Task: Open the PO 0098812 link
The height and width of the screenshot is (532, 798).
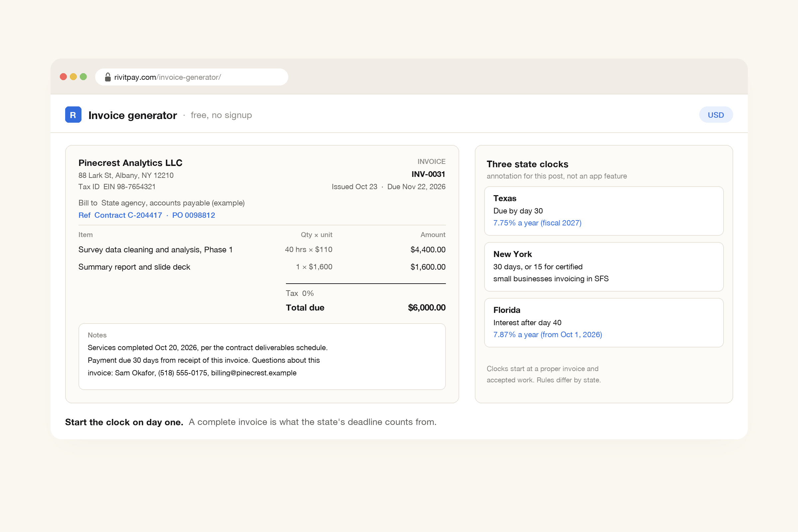Action: 194,215
